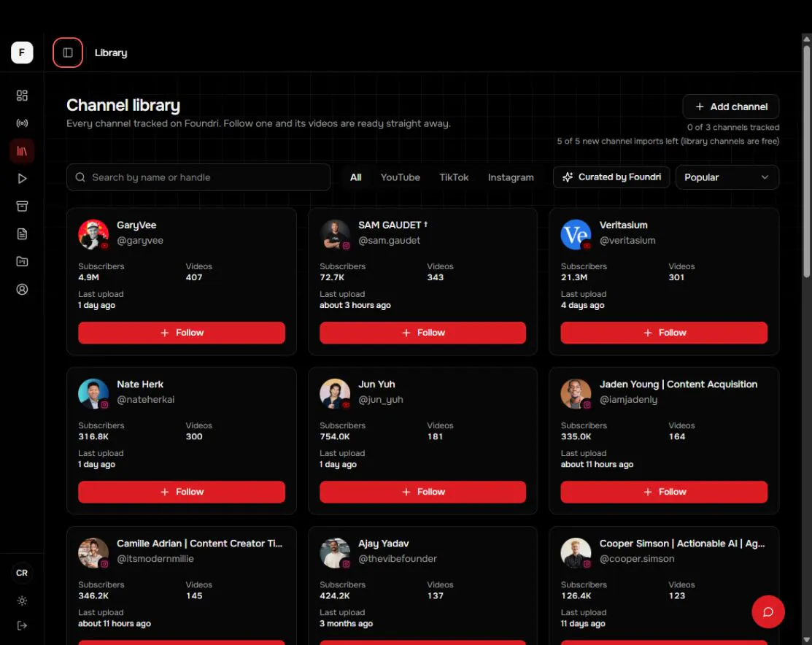
Task: Click the search magnifier icon
Action: point(80,177)
